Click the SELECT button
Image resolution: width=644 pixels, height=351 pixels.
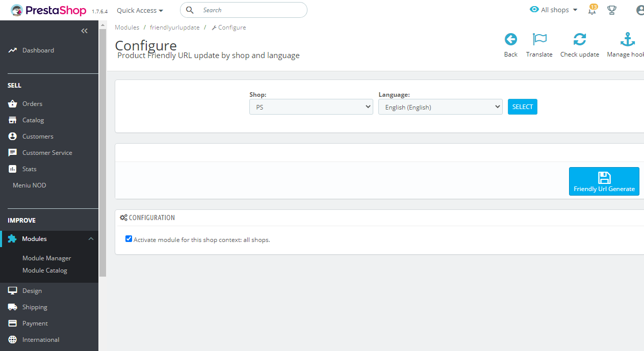523,107
